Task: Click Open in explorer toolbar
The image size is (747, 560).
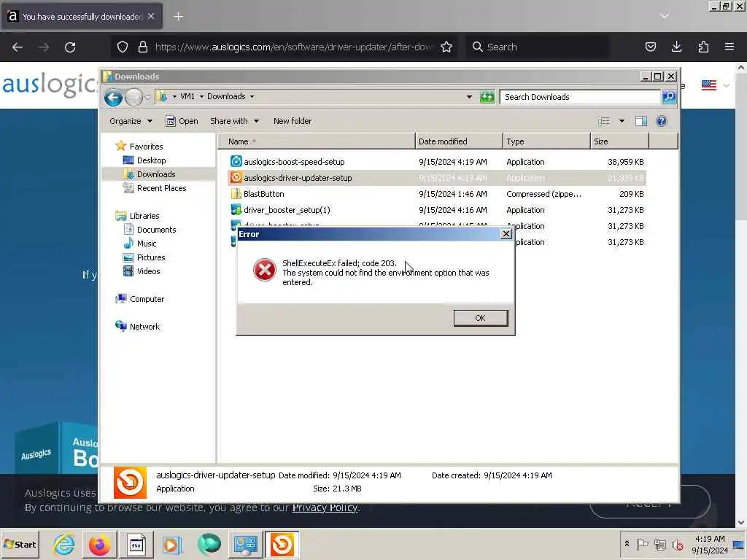Action: pyautogui.click(x=182, y=122)
